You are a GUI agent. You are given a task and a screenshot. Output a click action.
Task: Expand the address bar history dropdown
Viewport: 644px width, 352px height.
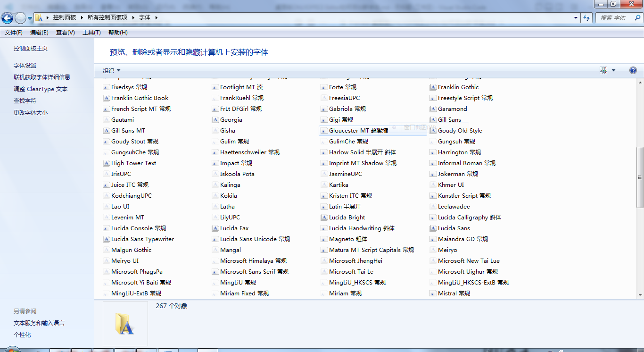click(576, 17)
